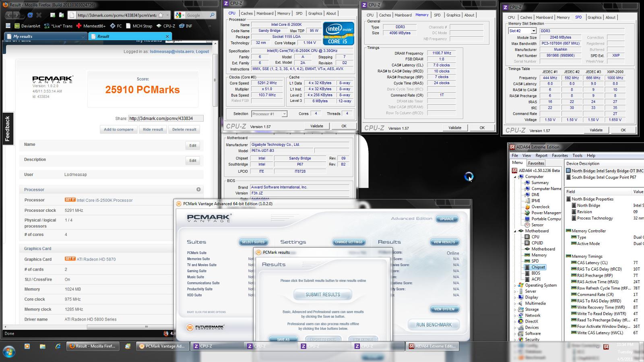Viewport: 644px width, 362px height.
Task: Click OK in the CPU-Z SPD window
Action: coord(623,130)
